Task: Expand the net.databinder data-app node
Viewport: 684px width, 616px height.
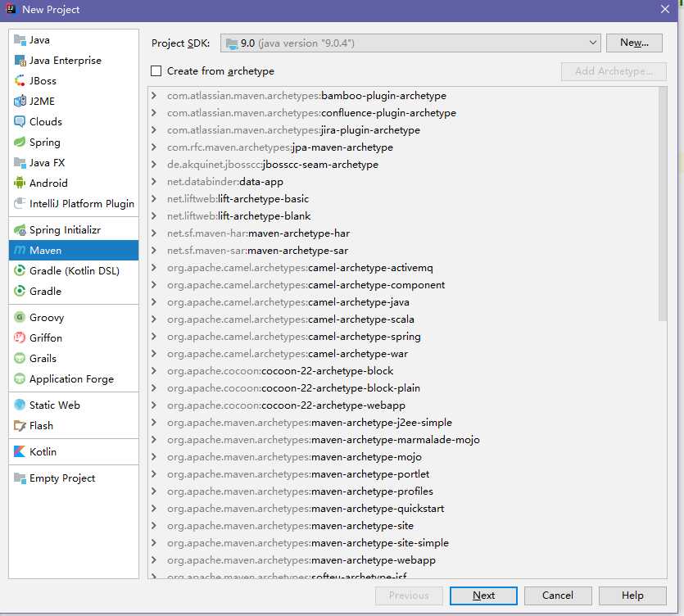Action: 154,182
